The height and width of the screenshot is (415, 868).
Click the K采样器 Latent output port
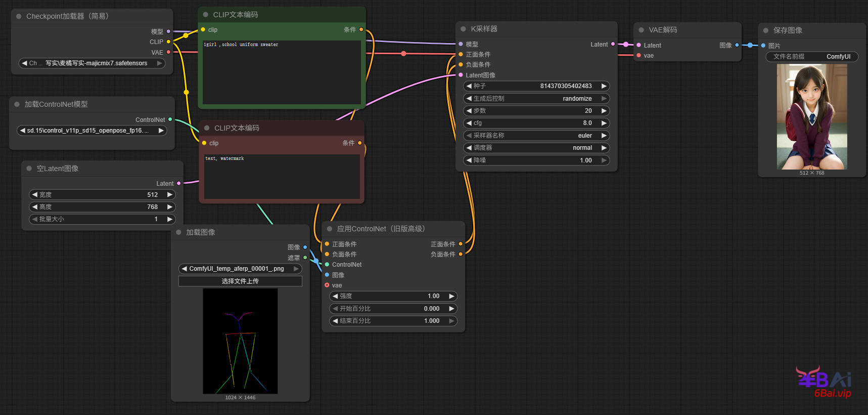(613, 45)
